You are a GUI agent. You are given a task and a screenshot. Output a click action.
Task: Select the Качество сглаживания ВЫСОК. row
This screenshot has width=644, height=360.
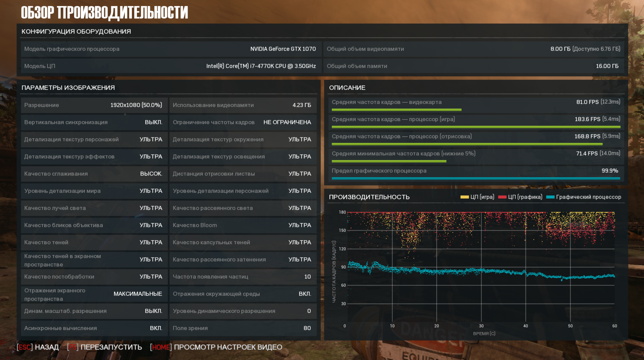[94, 174]
